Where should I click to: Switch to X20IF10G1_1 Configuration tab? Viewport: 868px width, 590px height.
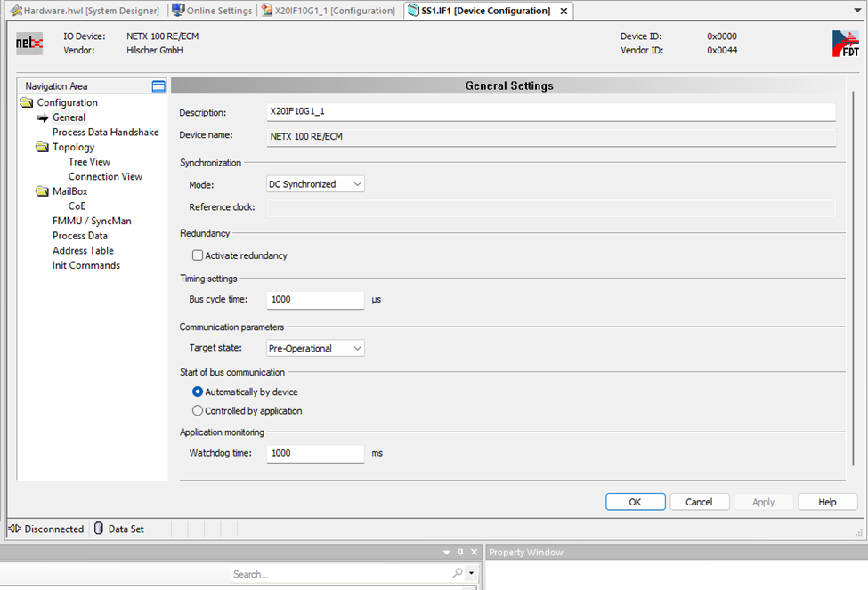pyautogui.click(x=329, y=11)
